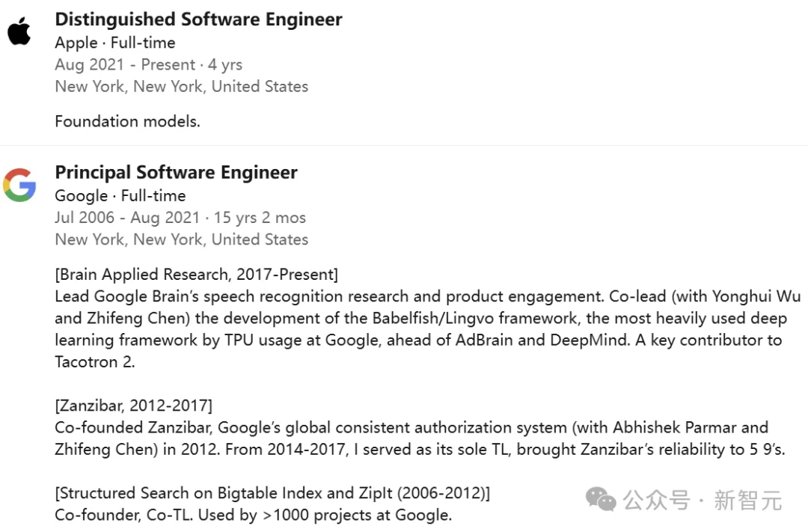This screenshot has width=808, height=532.
Task: Select the Google · Full-time company line
Action: [120, 195]
